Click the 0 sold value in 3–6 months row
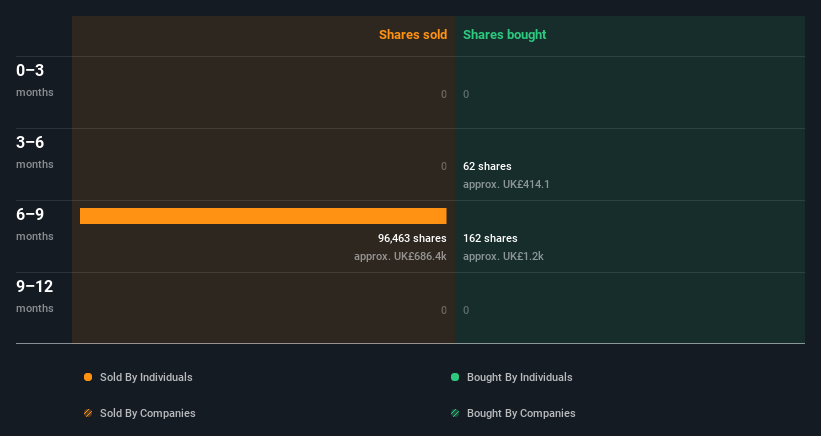This screenshot has width=821, height=436. coord(444,166)
